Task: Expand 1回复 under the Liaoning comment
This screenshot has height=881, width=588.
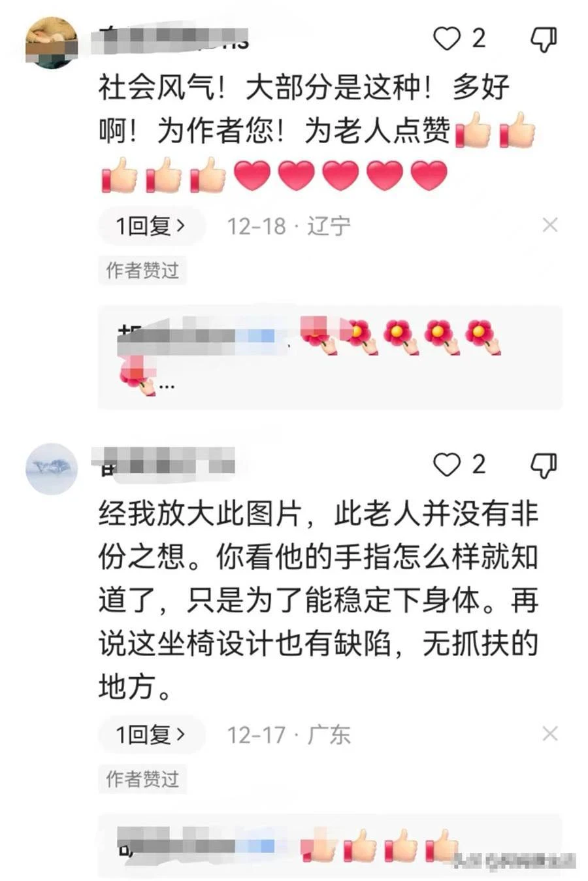Action: coord(152,226)
